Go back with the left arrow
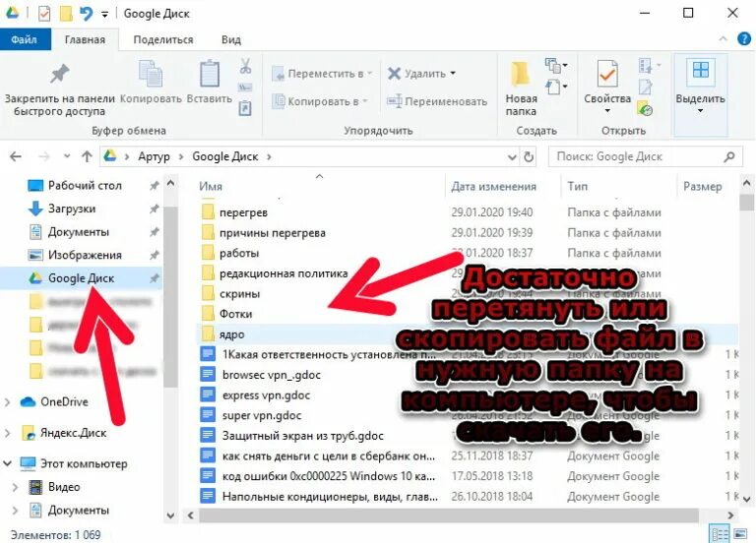 16,156
